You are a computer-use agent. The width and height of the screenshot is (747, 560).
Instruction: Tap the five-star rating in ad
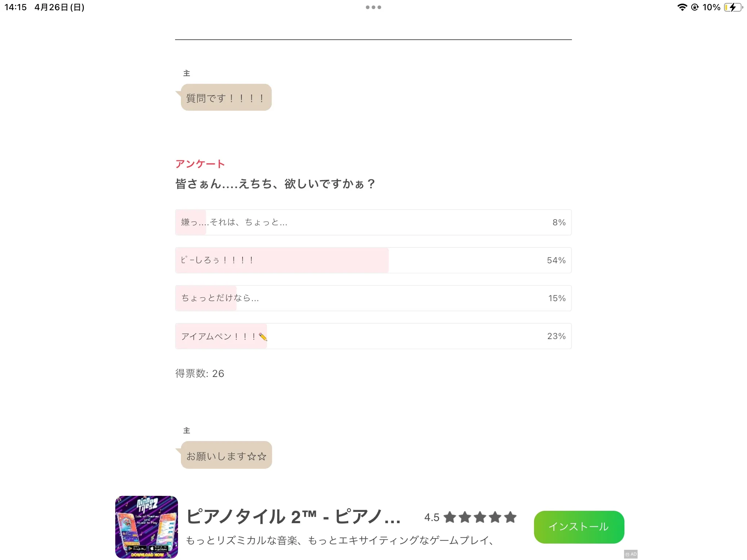(480, 517)
